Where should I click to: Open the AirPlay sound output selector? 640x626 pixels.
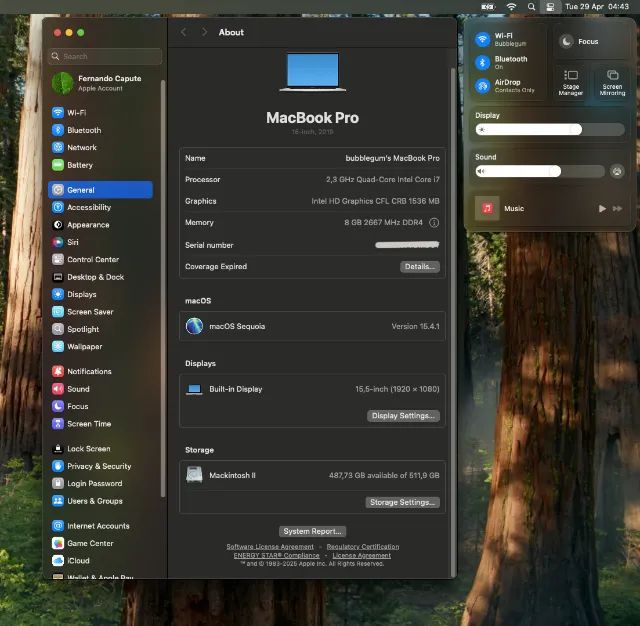tap(617, 171)
